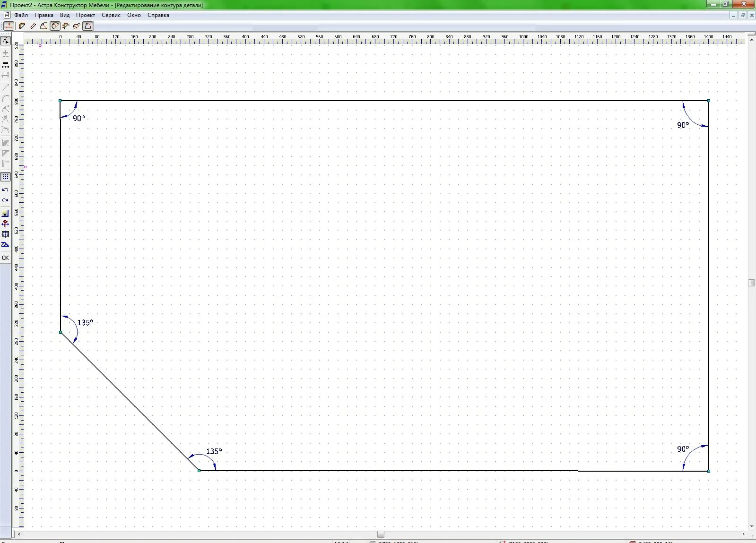Click the 90° label at top-left corner

click(x=78, y=118)
